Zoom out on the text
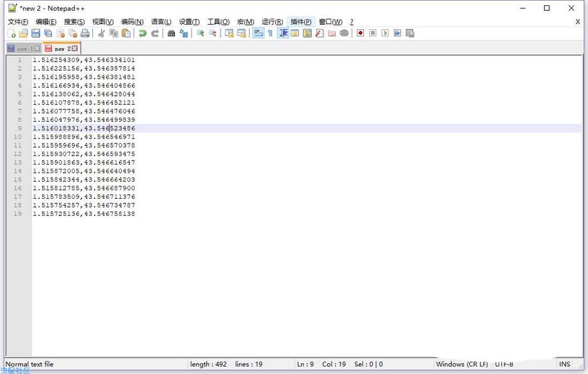This screenshot has height=374, width=588. tap(213, 34)
